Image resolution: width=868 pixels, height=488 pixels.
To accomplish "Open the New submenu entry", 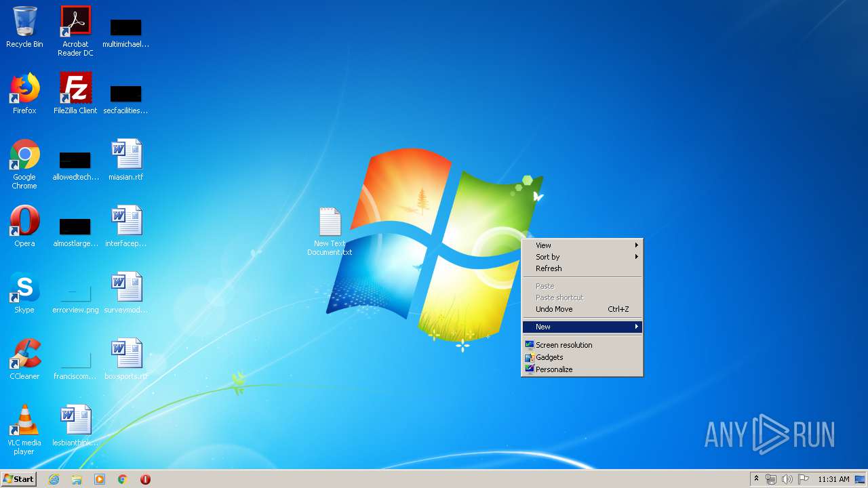I will pyautogui.click(x=582, y=327).
